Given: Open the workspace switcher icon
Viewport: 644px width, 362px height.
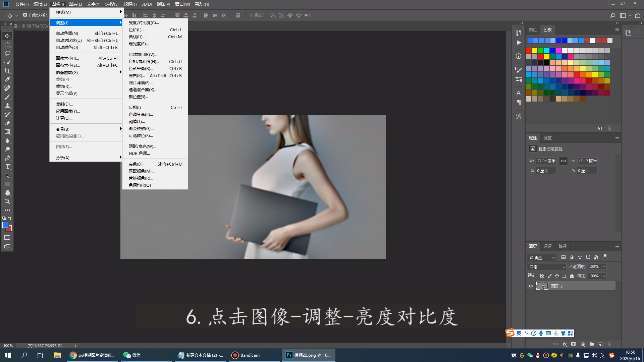Looking at the screenshot, I should tap(623, 15).
